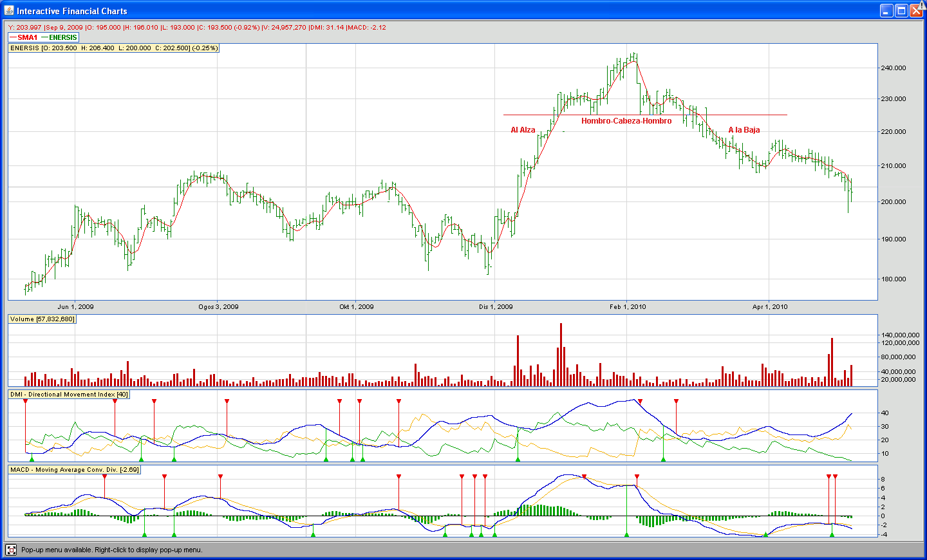Screen dimensions: 927x560
Task: Select the "Al Alza" chart annotation
Action: [523, 130]
